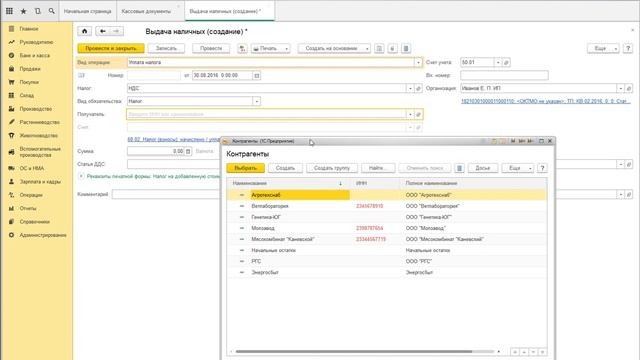Open НДС tax item link icon

point(418,88)
